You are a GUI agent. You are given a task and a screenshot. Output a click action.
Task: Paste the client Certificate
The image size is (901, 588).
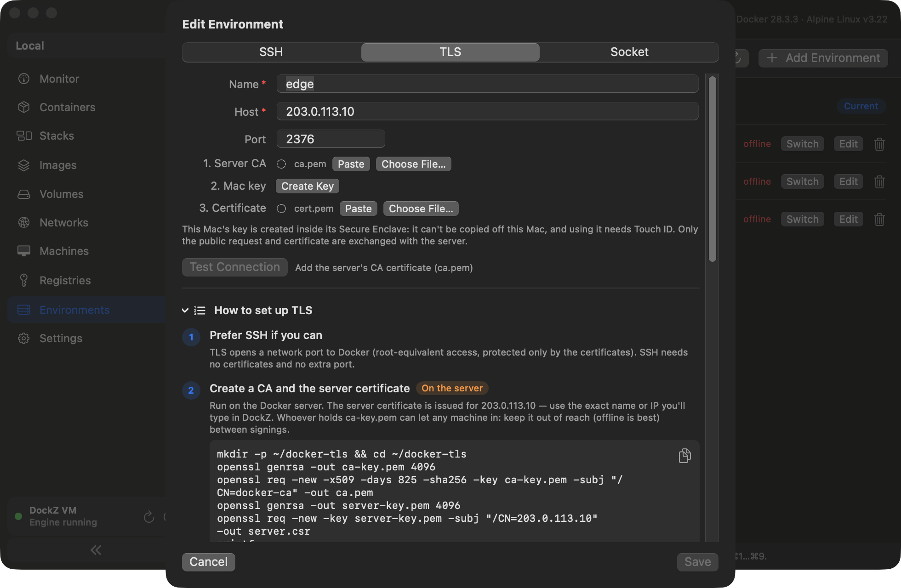(x=358, y=209)
